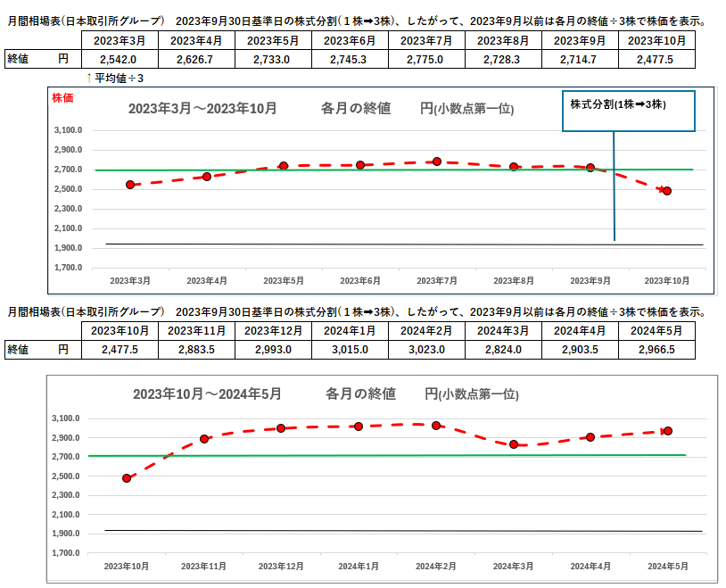Image resolution: width=726 pixels, height=588 pixels.
Task: Select the 3,023.0 closing price cell
Action: 426,350
